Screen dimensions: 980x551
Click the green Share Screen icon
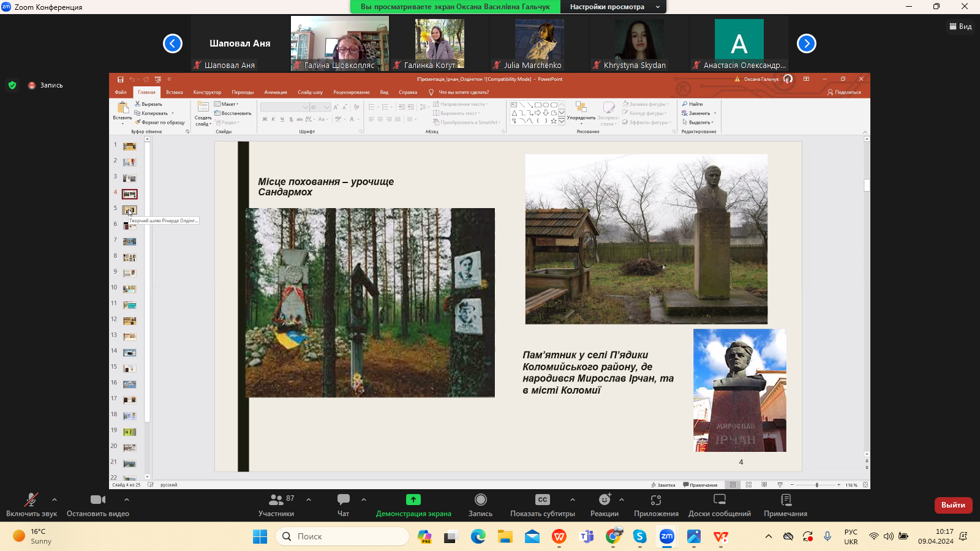(x=413, y=500)
